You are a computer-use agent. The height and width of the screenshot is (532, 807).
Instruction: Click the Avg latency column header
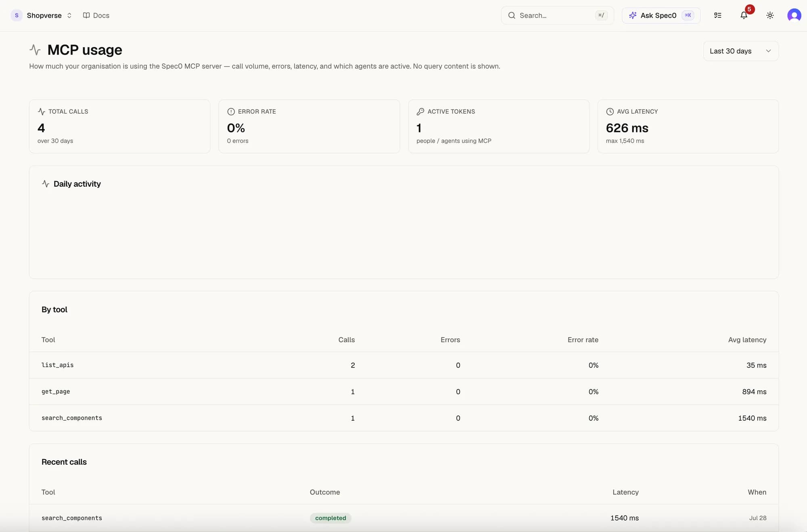(x=747, y=340)
